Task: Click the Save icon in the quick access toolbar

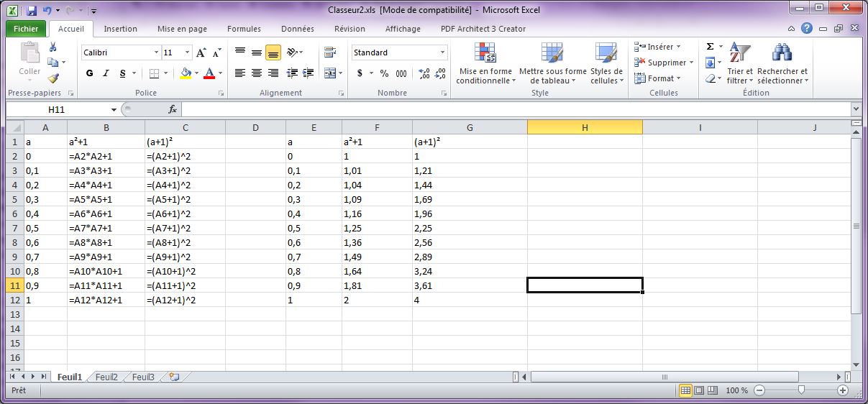Action: pyautogui.click(x=31, y=11)
